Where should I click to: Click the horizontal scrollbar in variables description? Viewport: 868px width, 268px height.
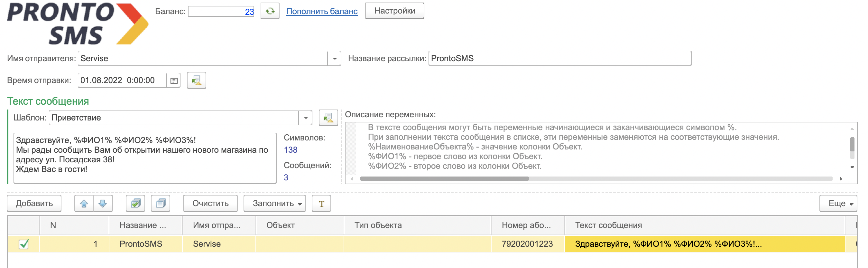(444, 179)
